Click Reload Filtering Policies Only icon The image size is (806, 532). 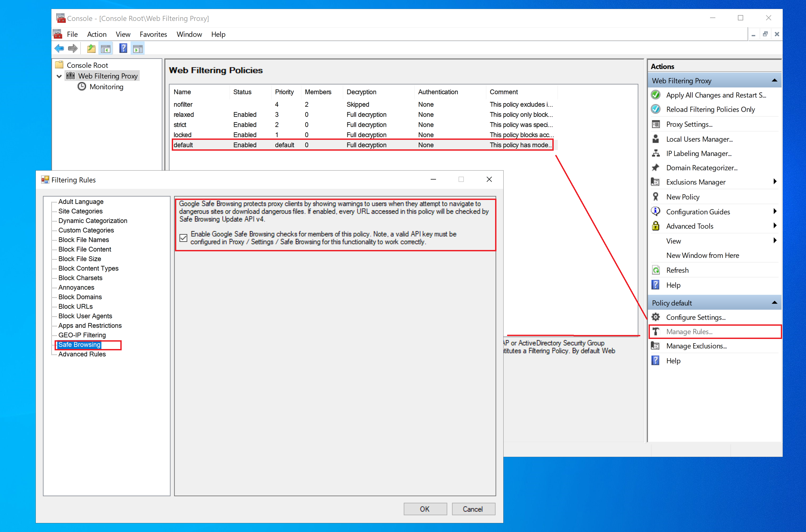656,109
